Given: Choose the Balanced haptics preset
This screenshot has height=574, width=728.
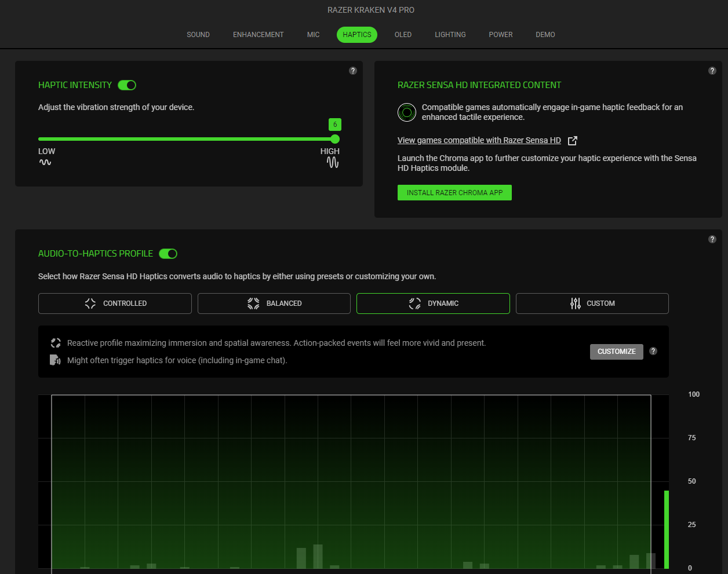Looking at the screenshot, I should tap(274, 304).
